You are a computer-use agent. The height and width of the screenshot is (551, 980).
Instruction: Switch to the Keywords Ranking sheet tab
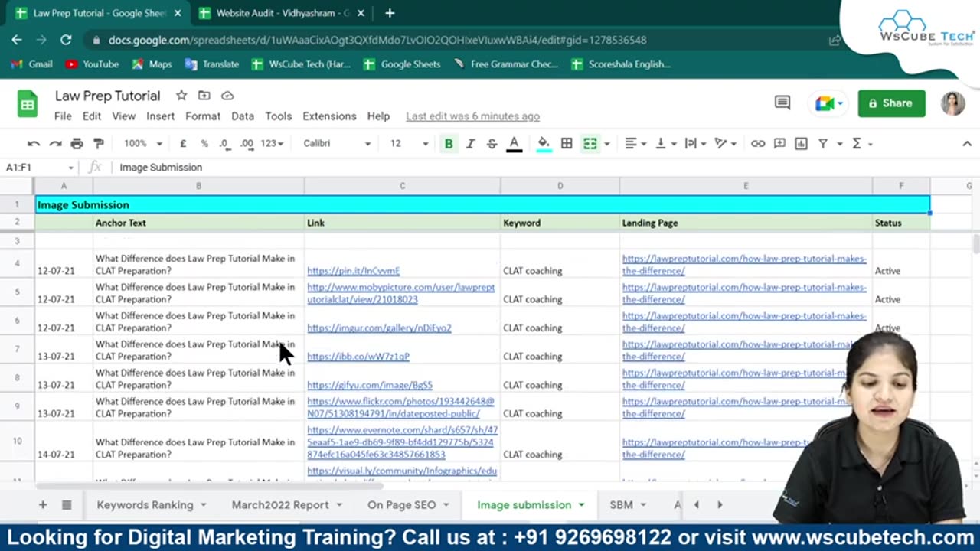tap(151, 505)
